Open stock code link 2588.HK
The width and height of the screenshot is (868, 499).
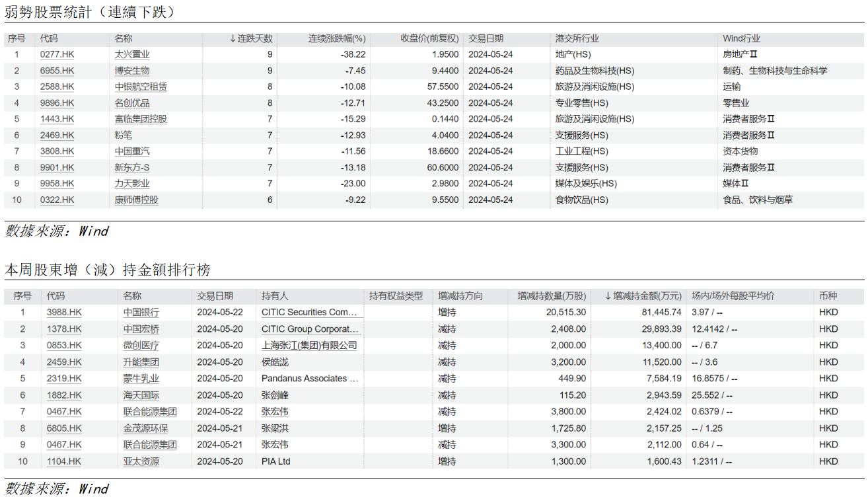[57, 87]
